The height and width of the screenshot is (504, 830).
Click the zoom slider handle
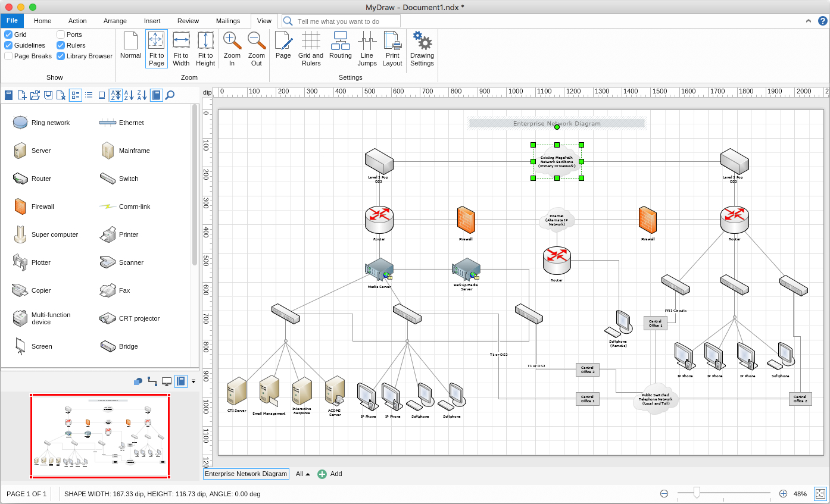(697, 493)
